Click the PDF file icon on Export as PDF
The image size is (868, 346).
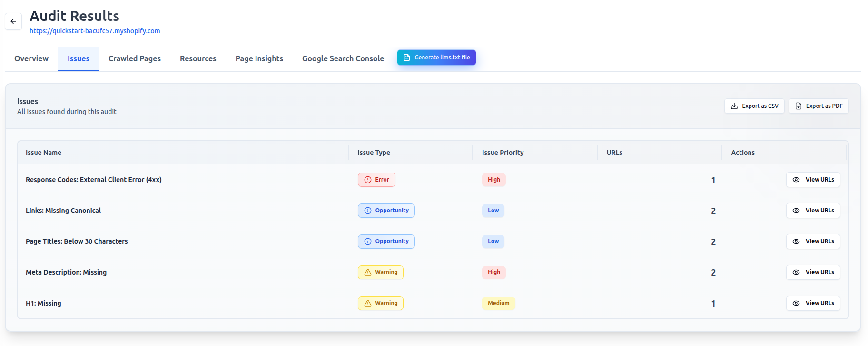[x=799, y=106]
